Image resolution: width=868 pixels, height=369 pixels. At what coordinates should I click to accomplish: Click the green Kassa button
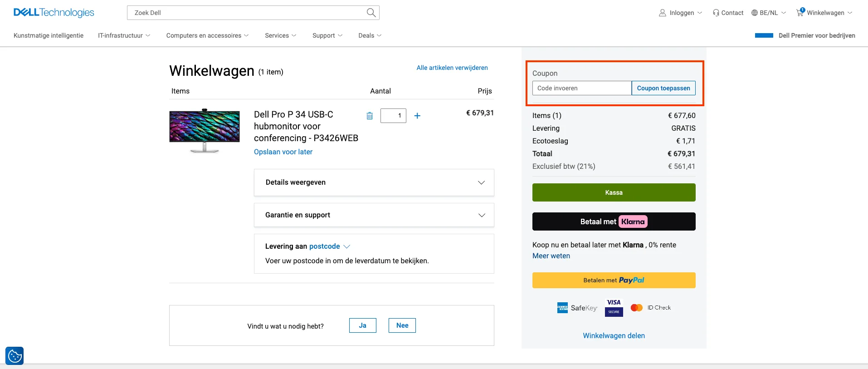point(614,192)
